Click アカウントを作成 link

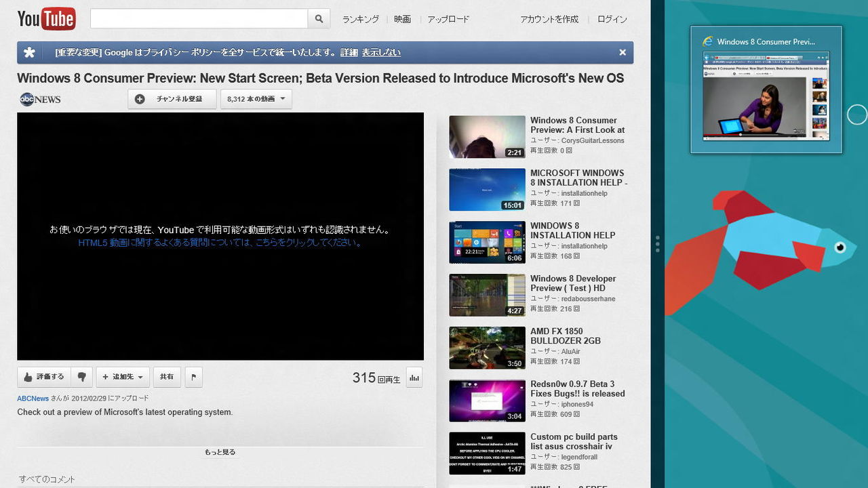pos(549,19)
